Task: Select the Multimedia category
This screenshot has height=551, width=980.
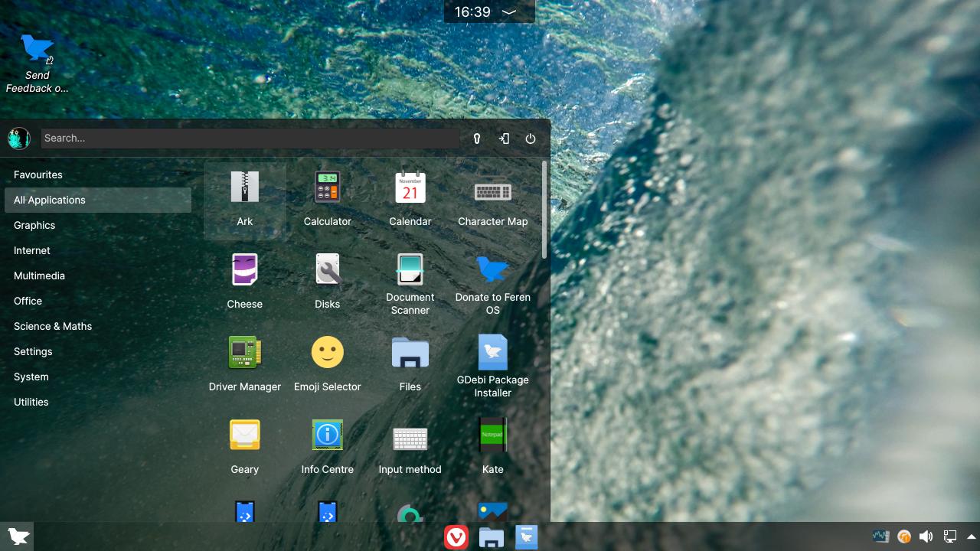Action: [x=98, y=275]
